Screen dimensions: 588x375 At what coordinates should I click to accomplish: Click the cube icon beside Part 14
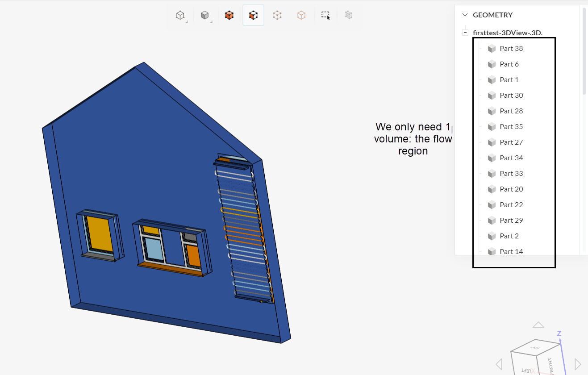pyautogui.click(x=491, y=251)
